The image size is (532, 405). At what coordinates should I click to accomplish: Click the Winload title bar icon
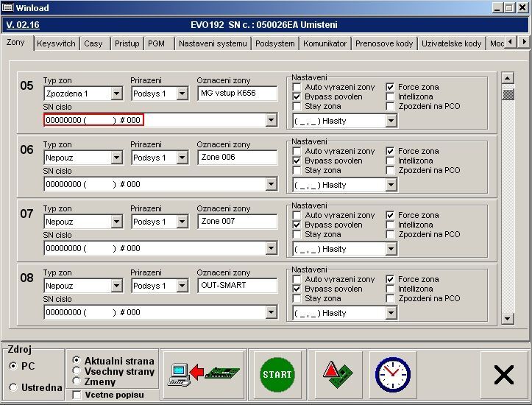point(9,7)
